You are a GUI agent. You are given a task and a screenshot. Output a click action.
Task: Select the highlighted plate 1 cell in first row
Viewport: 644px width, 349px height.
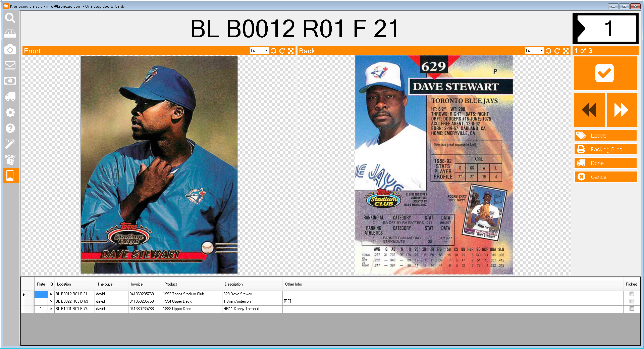pos(41,294)
